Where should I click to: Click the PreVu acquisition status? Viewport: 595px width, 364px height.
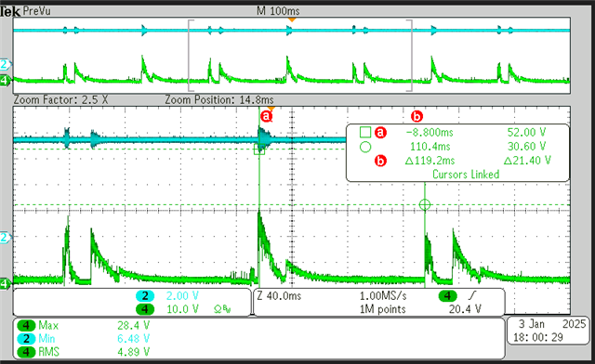coord(37,11)
